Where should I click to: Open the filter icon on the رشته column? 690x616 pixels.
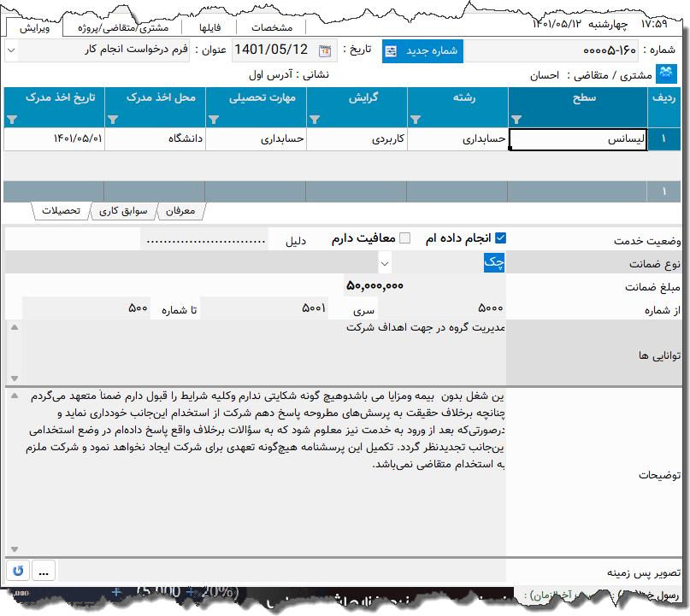(416, 120)
